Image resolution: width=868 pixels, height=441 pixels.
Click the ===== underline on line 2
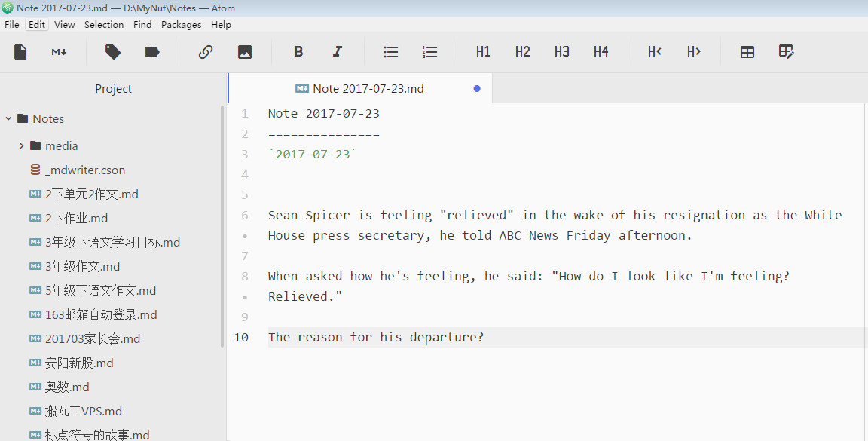coord(324,134)
